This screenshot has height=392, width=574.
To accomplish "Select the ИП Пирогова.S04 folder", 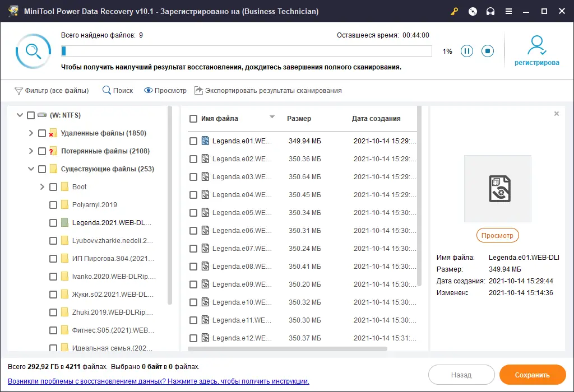I will tap(113, 259).
